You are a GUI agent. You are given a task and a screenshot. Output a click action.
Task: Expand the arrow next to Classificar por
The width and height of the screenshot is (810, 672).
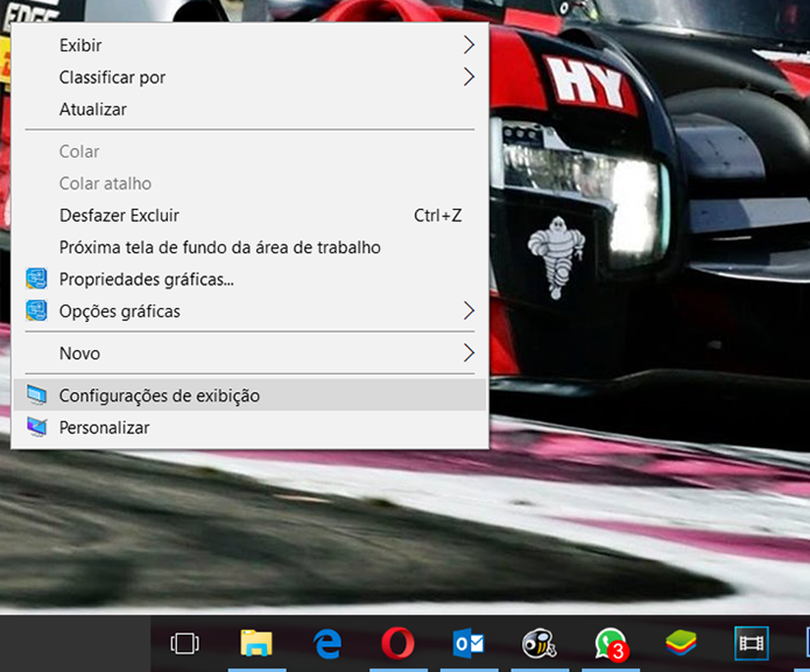click(468, 77)
